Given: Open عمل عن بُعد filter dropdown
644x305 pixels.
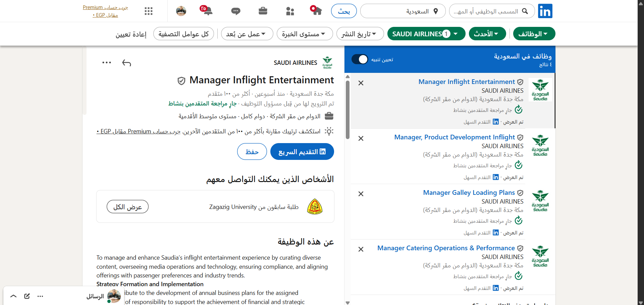Looking at the screenshot, I should (x=247, y=34).
